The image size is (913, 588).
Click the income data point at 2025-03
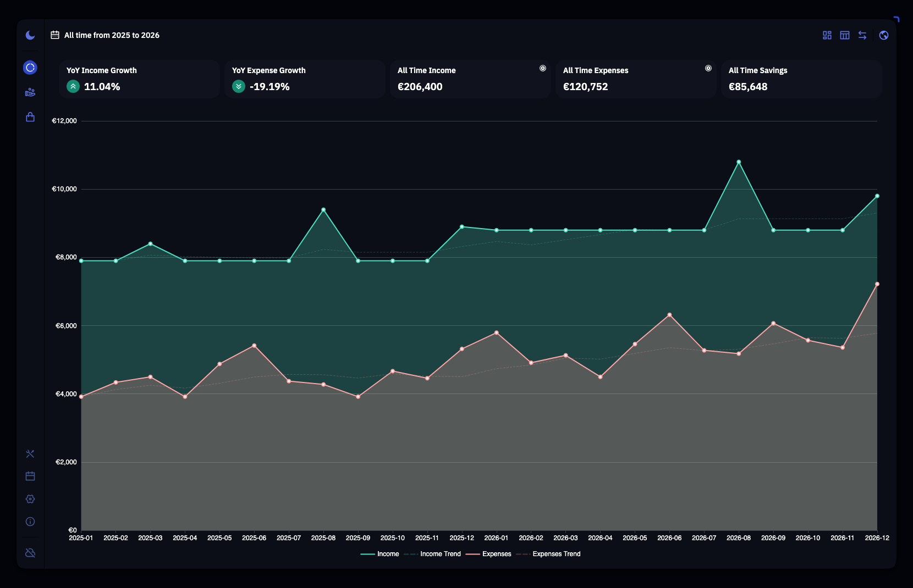pos(150,243)
